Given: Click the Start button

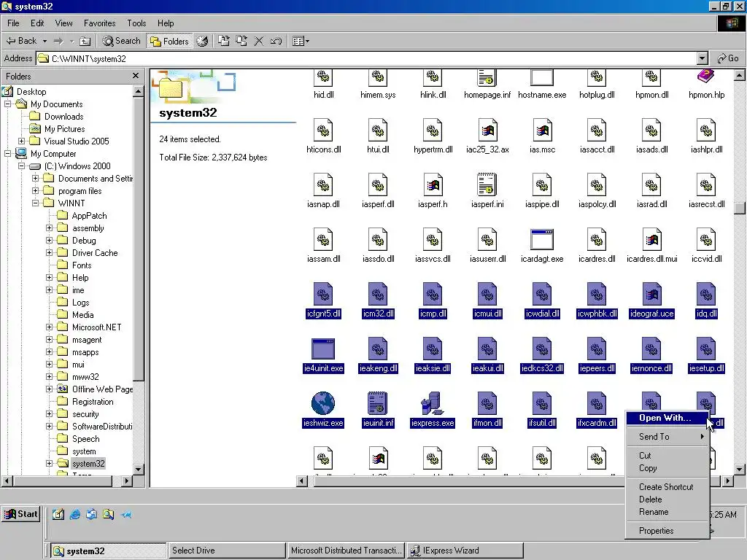Looking at the screenshot, I should point(21,514).
